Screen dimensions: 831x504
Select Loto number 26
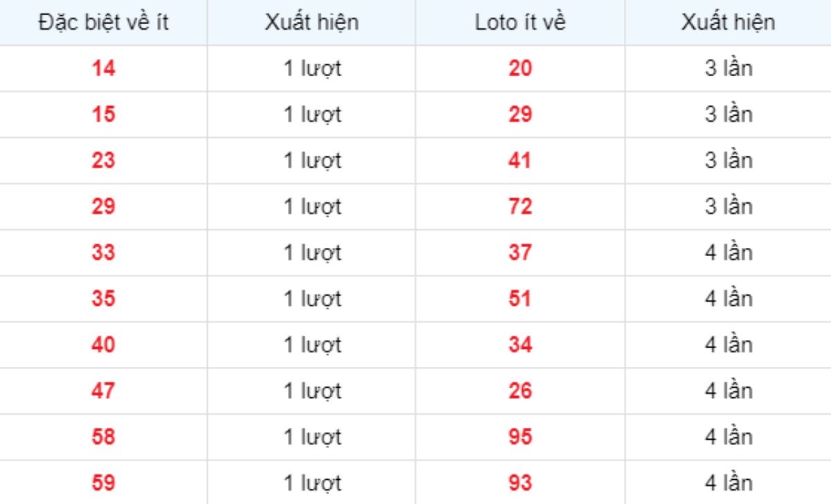[x=520, y=391]
